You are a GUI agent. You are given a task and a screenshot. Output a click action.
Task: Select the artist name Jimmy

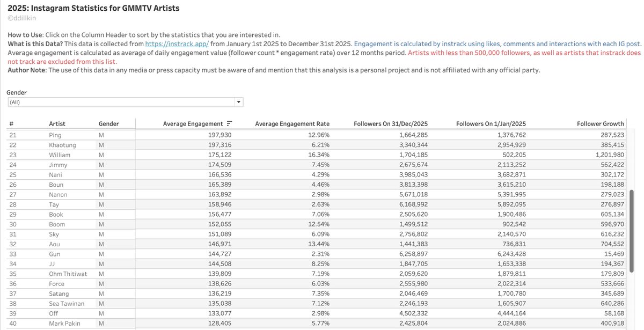coord(58,165)
